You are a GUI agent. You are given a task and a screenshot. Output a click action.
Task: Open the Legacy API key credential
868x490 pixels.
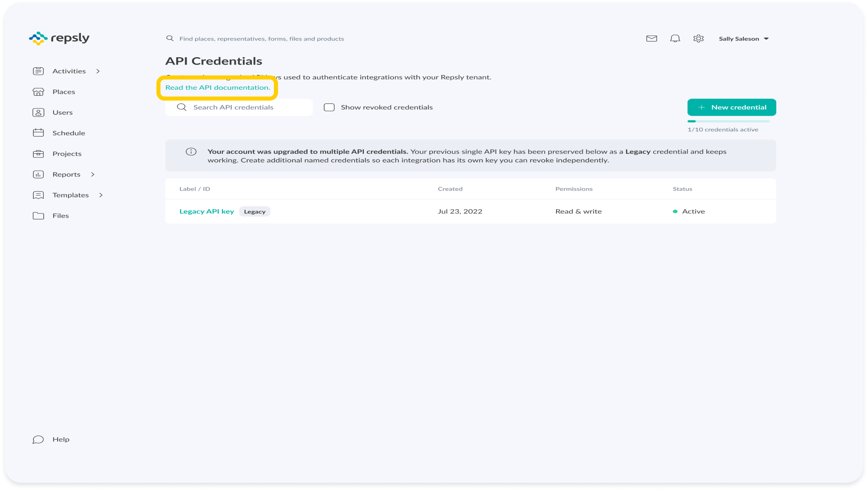(207, 211)
